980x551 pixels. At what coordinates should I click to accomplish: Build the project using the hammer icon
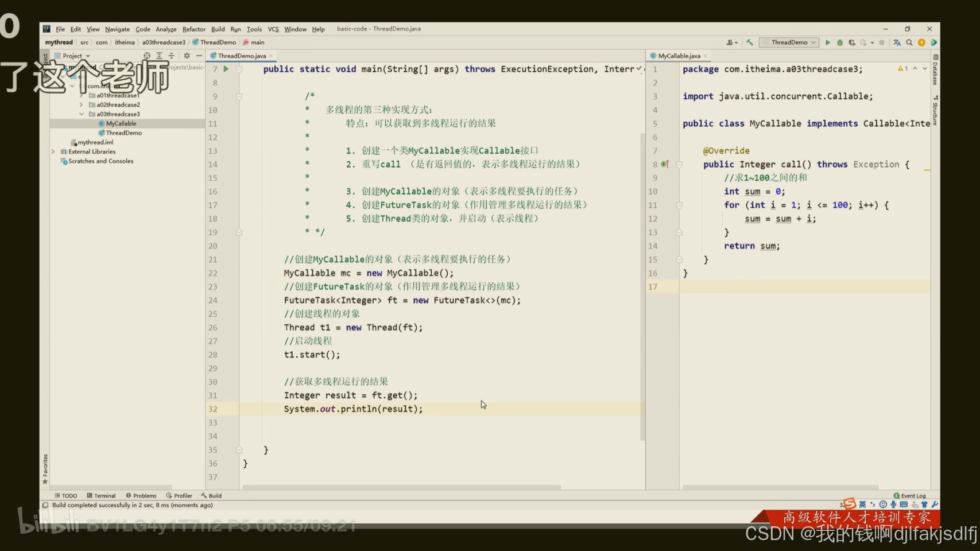coord(750,42)
